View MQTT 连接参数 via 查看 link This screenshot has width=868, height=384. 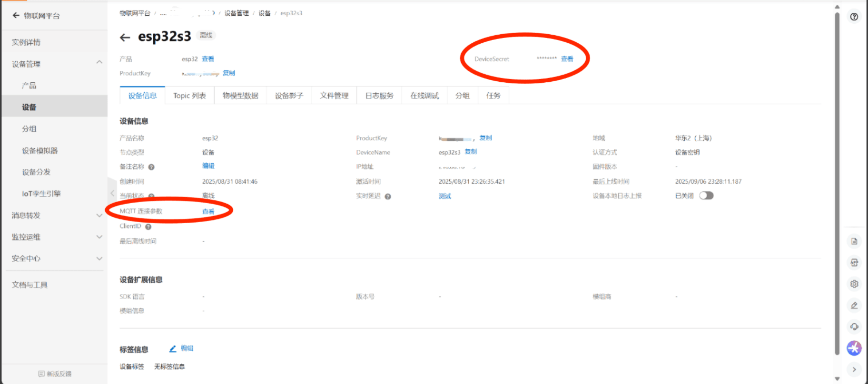point(208,211)
